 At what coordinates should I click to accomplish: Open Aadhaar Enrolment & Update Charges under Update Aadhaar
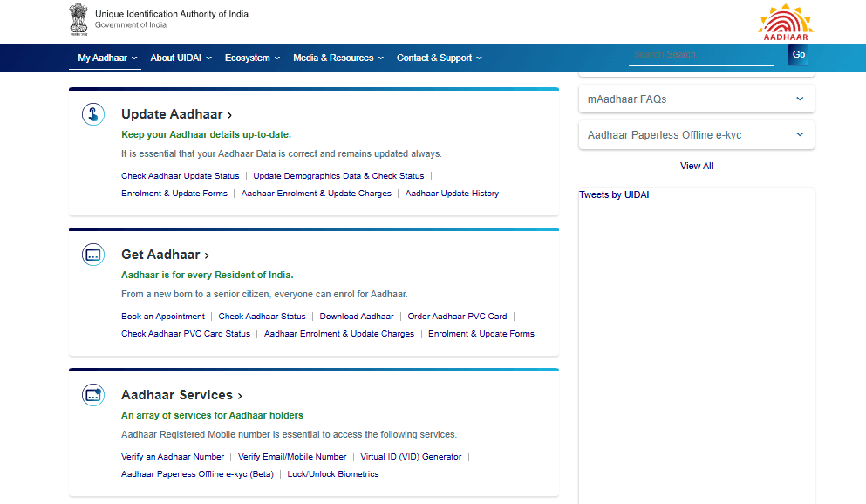(316, 194)
